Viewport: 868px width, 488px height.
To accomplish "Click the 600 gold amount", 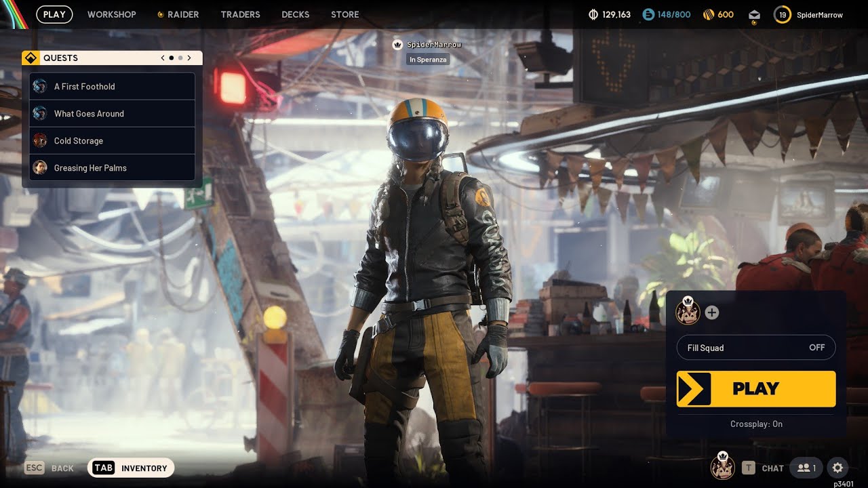I will (726, 14).
